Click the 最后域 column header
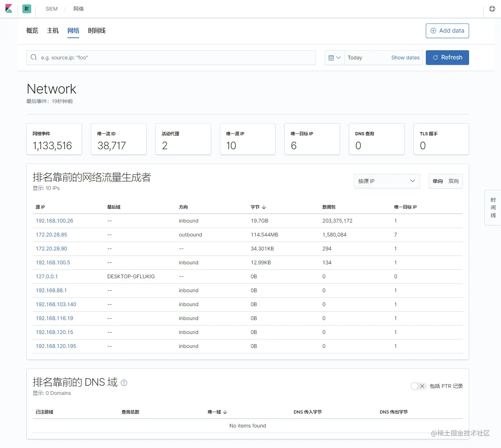This screenshot has width=501, height=448. click(x=114, y=207)
